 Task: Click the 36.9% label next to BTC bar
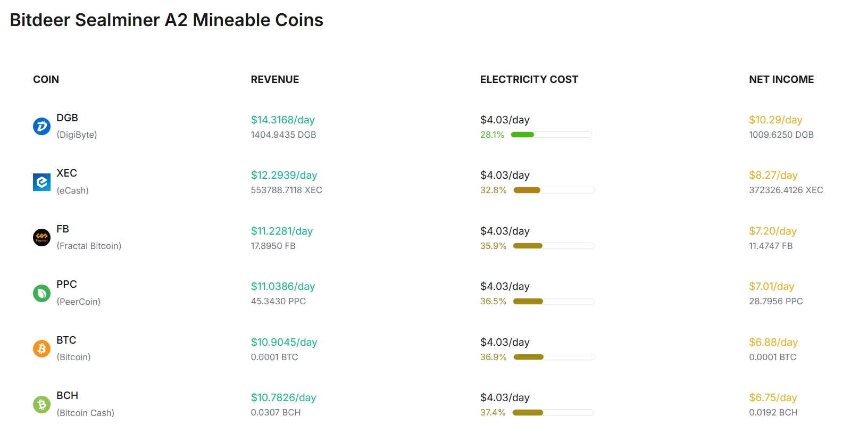point(493,357)
